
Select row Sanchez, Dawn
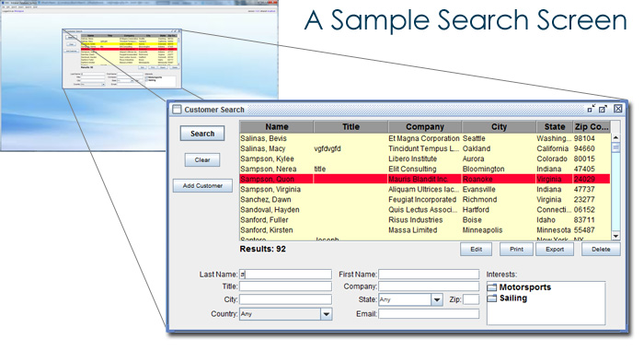425,200
